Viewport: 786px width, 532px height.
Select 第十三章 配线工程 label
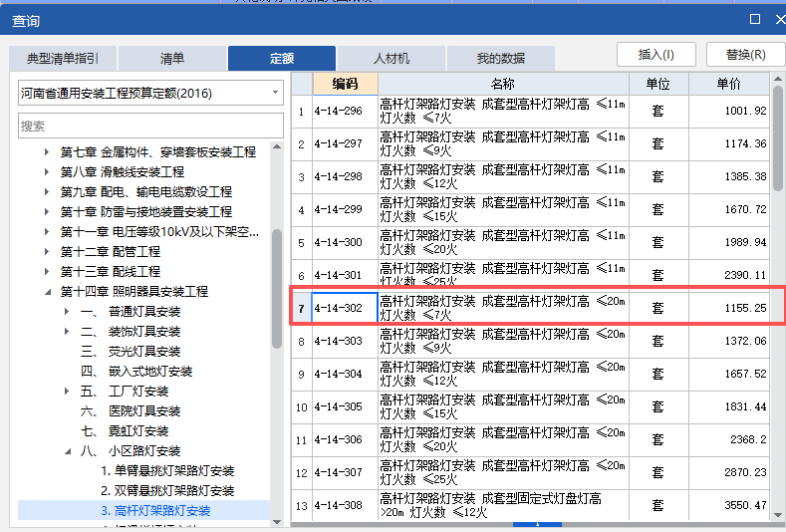[x=111, y=271]
